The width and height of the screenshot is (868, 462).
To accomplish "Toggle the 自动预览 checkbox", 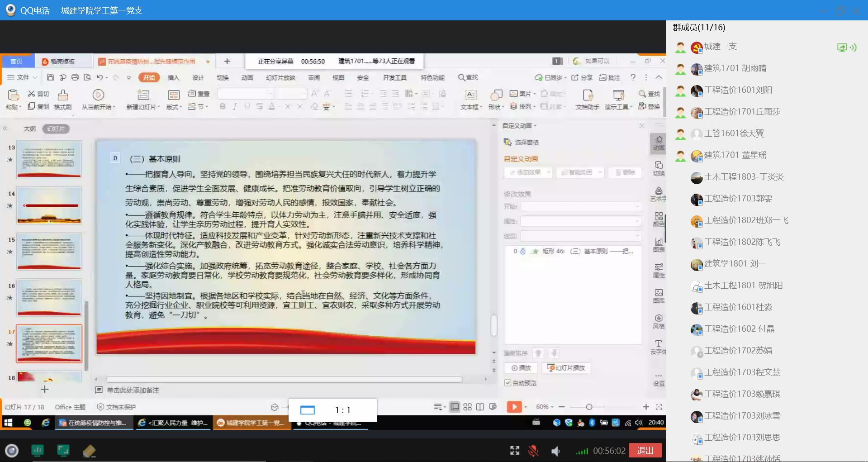I will (x=508, y=383).
